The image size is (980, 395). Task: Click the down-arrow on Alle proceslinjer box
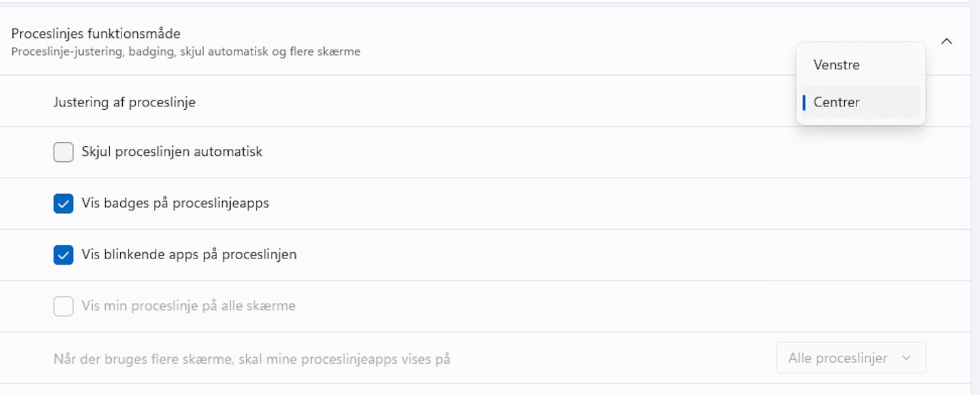pyautogui.click(x=907, y=358)
